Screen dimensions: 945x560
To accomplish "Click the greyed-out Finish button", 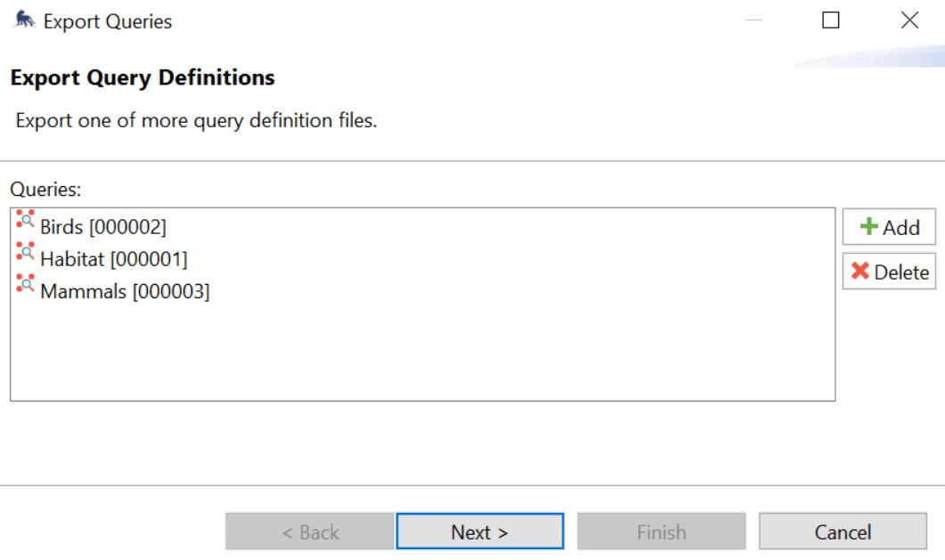I will (x=661, y=532).
